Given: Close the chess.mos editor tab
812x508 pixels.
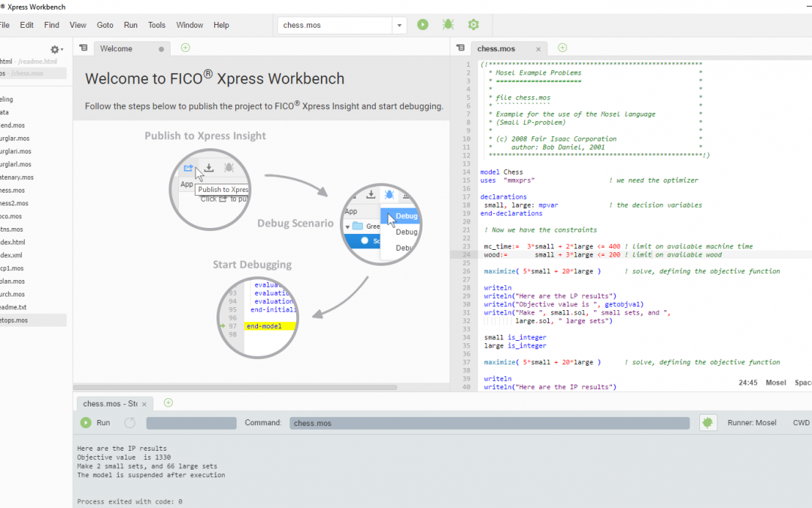Looking at the screenshot, I should (538, 49).
